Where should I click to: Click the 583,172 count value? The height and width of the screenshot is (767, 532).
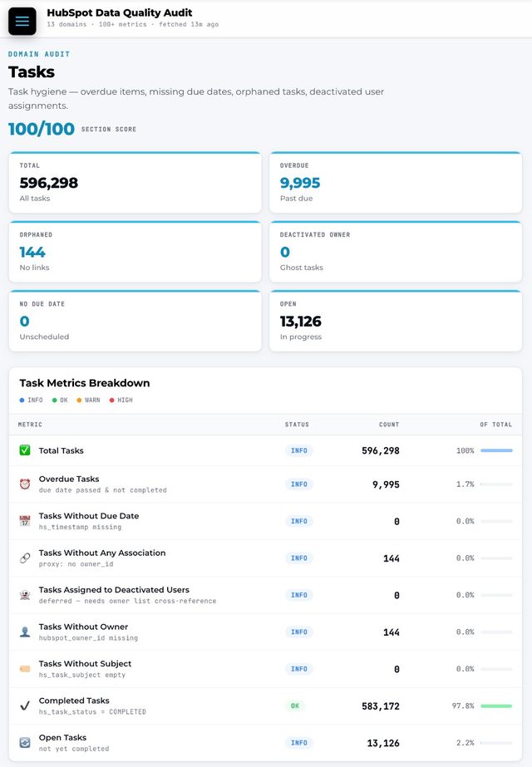(x=381, y=706)
